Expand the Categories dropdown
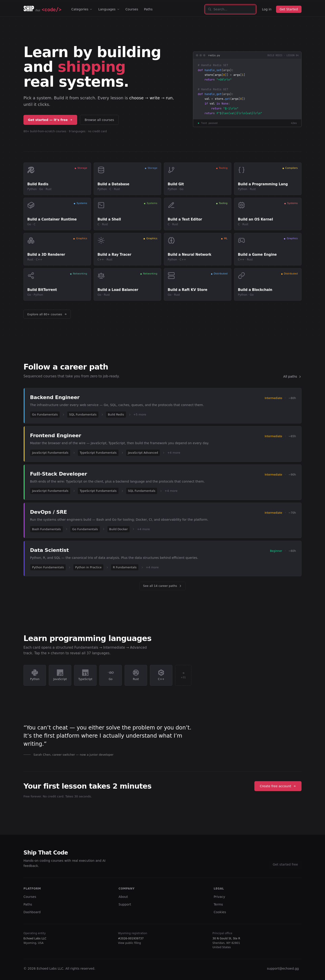This screenshot has width=325, height=980. pyautogui.click(x=81, y=9)
